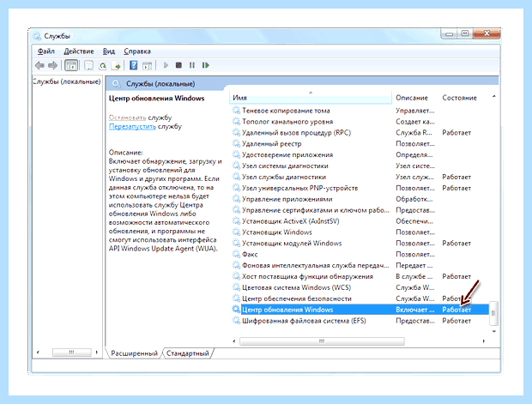Select Установщик ActiveX (AxInstSV) row
Viewport: 532px width, 404px height.
(360, 221)
